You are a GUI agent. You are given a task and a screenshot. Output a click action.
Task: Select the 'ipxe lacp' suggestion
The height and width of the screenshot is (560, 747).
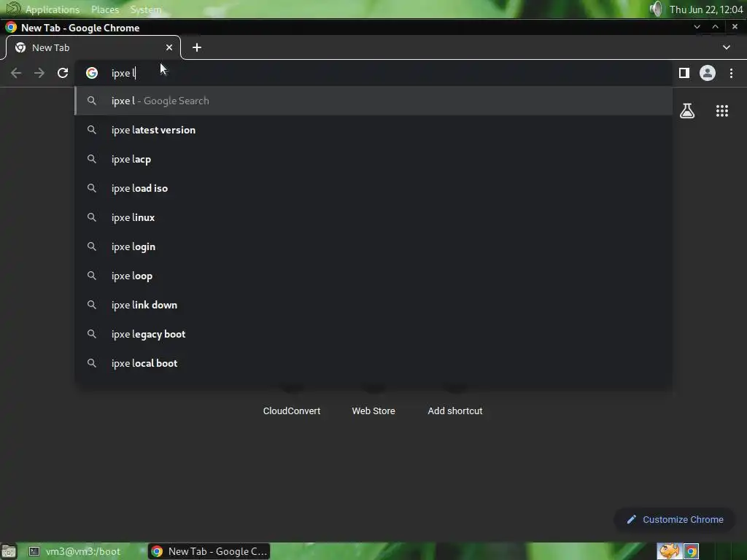(x=373, y=159)
